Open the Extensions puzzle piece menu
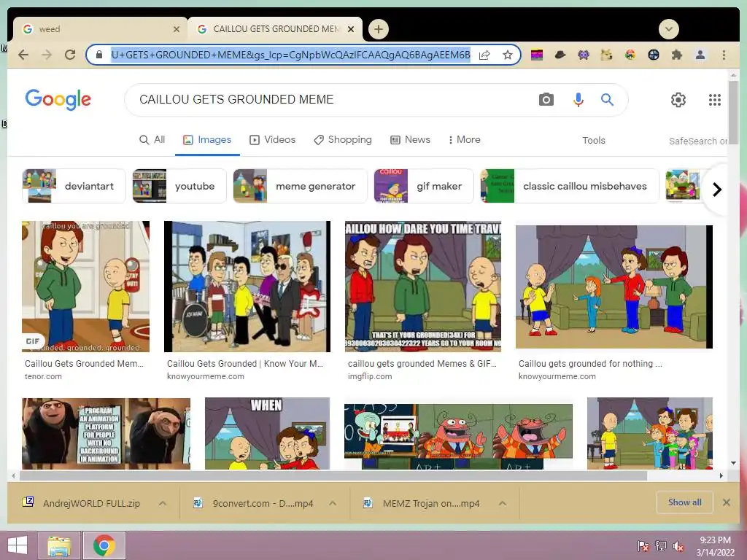 tap(676, 55)
